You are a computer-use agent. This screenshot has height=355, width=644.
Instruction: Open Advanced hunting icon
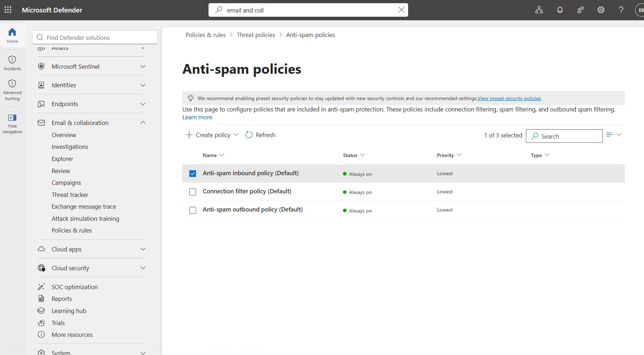(x=12, y=83)
